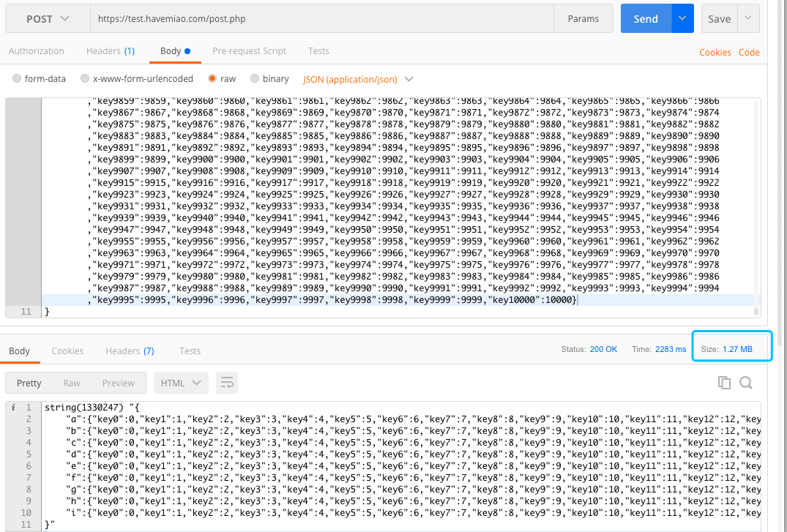
Task: Expand JSON (application/json) content type dropdown
Action: pyautogui.click(x=358, y=79)
